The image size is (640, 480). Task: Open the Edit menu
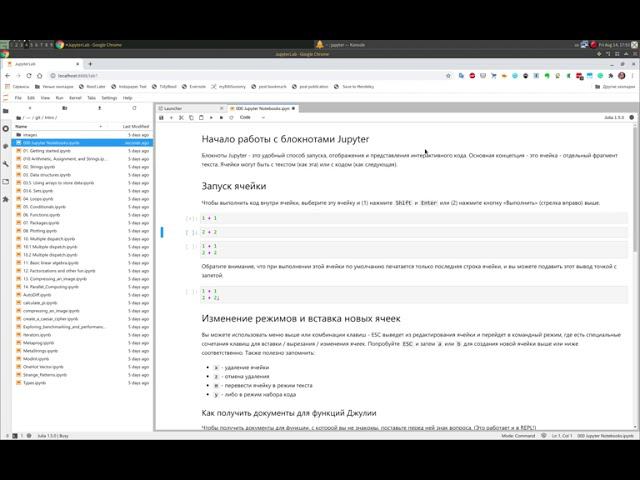tap(31, 98)
